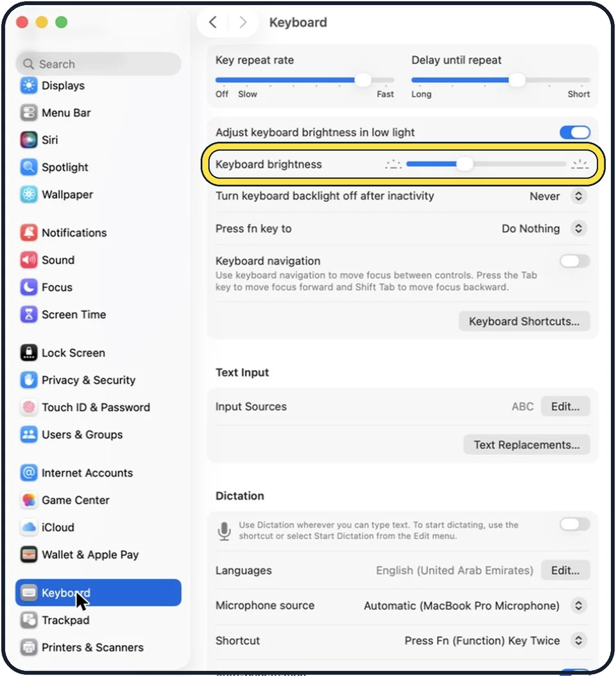Screen dimensions: 616x676
Task: Select Wallet & Apple Pay label
Action: [x=90, y=555]
